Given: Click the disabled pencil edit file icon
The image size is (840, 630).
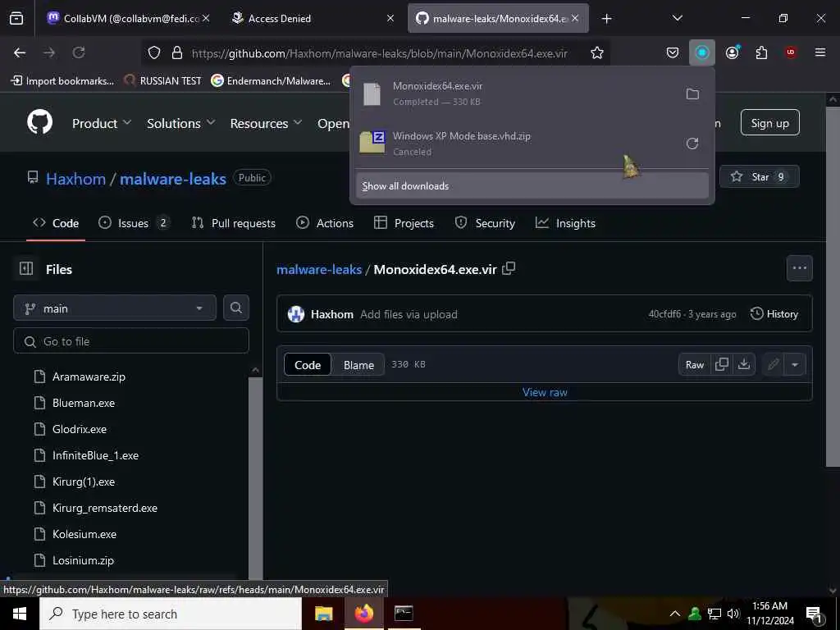Looking at the screenshot, I should tap(773, 364).
